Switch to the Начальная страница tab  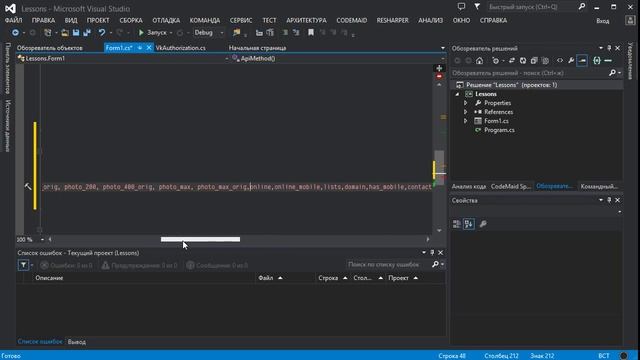257,48
